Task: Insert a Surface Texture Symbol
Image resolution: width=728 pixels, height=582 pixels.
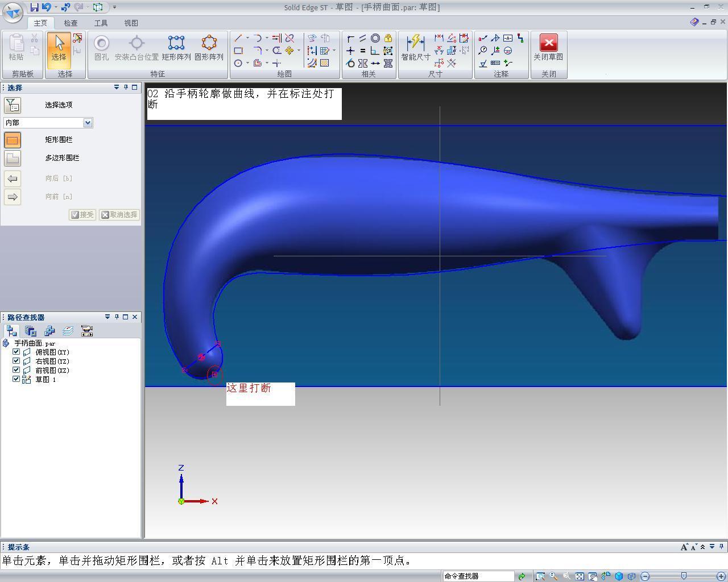Action: [483, 63]
